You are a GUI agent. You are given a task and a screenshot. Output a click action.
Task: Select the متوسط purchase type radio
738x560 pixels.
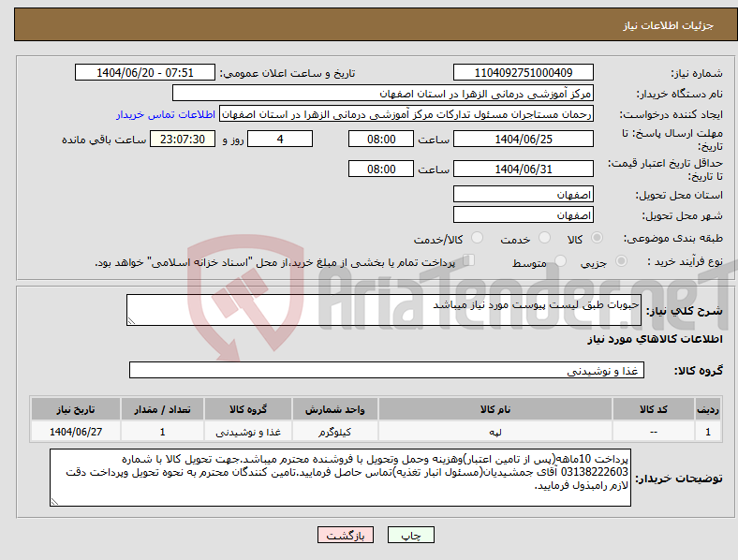coord(560,261)
